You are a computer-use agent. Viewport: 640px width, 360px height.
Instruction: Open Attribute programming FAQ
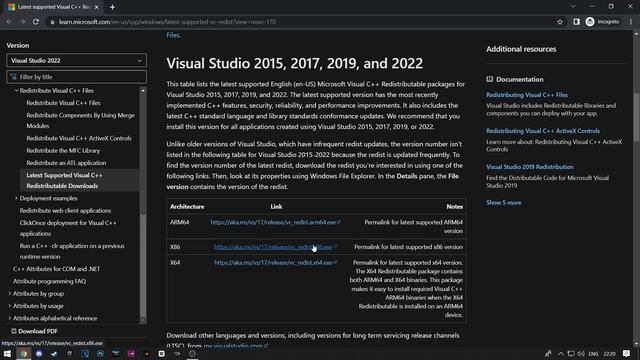pyautogui.click(x=49, y=281)
